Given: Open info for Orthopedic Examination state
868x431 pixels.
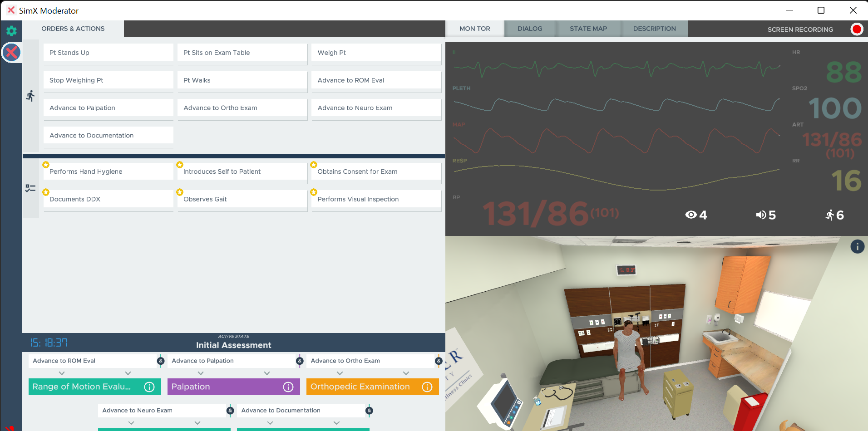Looking at the screenshot, I should coord(427,387).
